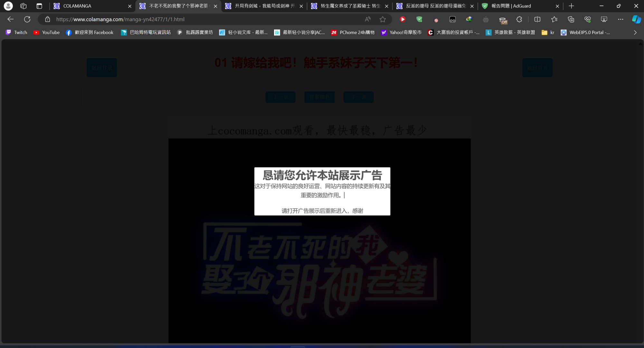Viewport: 644px width, 348px height.
Task: Expand hidden favorites with the chevron
Action: 635,32
